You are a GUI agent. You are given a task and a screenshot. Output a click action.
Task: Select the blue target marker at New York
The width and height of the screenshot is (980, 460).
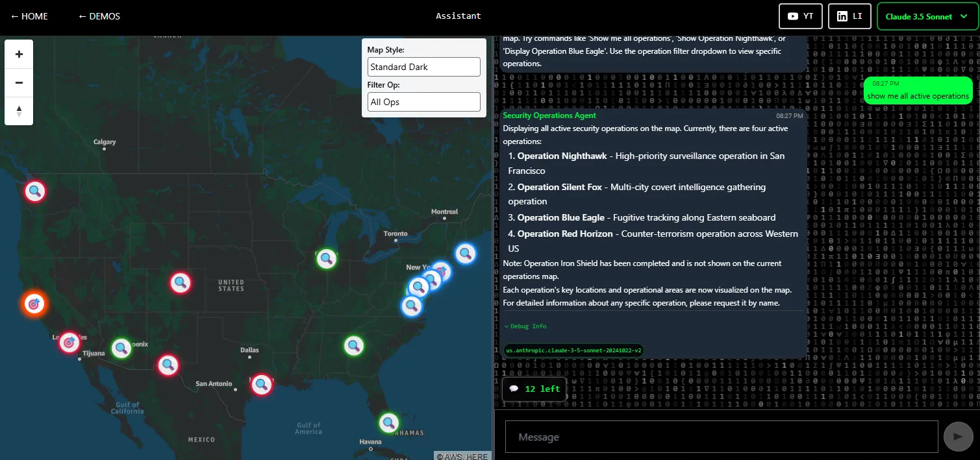pos(442,271)
